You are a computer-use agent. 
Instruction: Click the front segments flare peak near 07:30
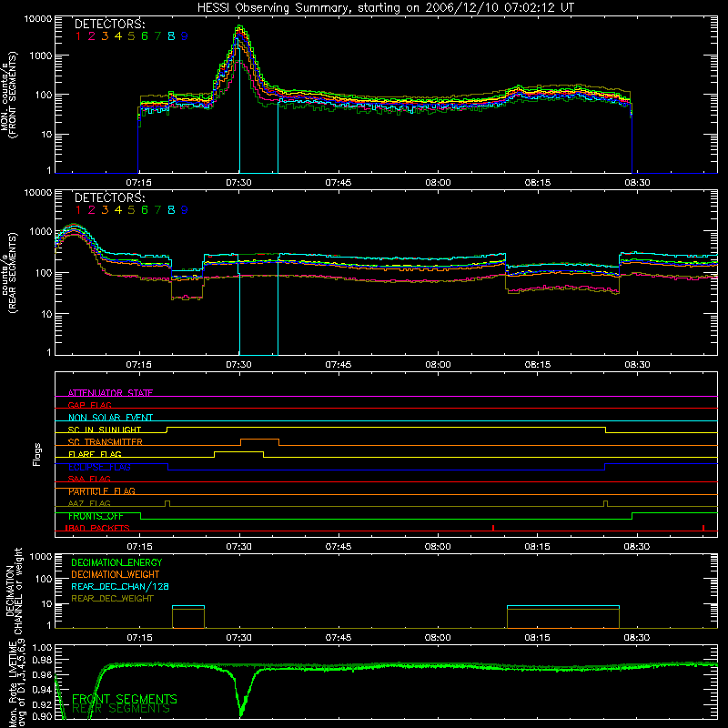tap(239, 28)
